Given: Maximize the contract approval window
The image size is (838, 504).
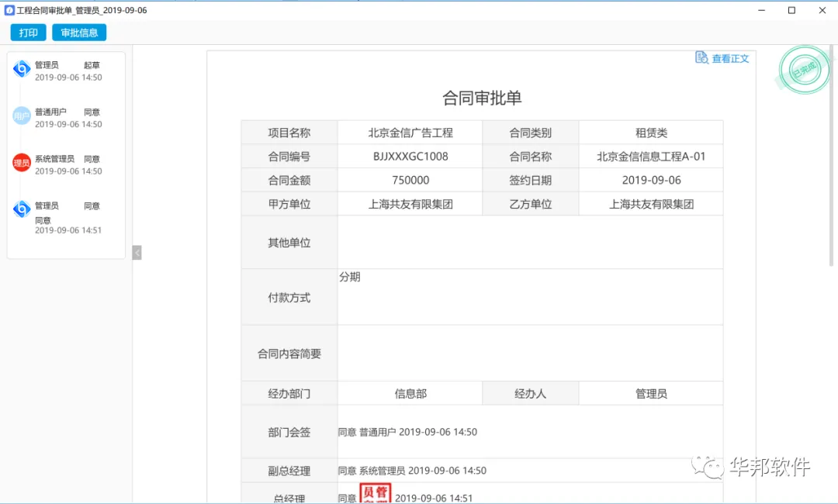Looking at the screenshot, I should (x=791, y=11).
